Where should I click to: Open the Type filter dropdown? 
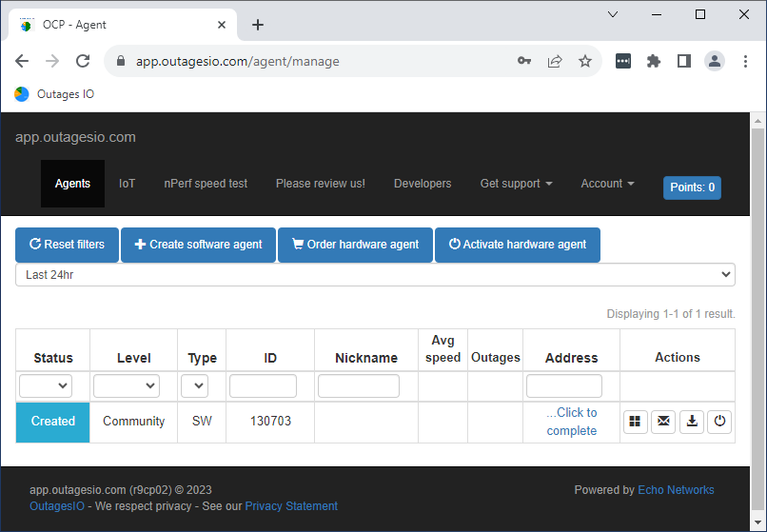tap(194, 385)
